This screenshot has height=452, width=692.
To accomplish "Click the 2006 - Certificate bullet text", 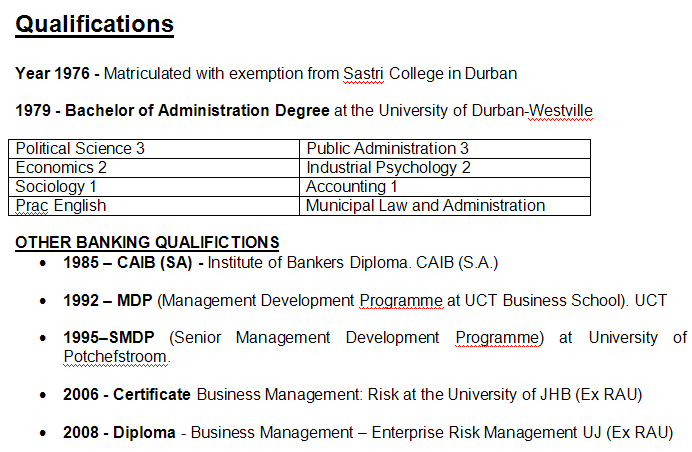I will click(126, 395).
